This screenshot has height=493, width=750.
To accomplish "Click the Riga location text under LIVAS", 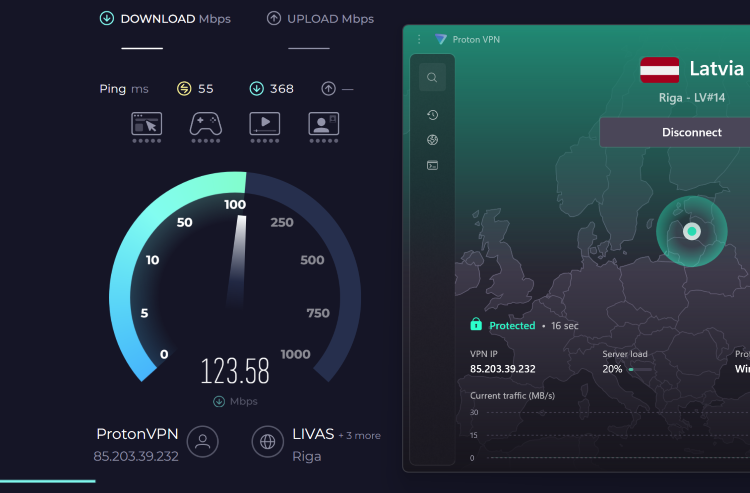I will pyautogui.click(x=307, y=456).
